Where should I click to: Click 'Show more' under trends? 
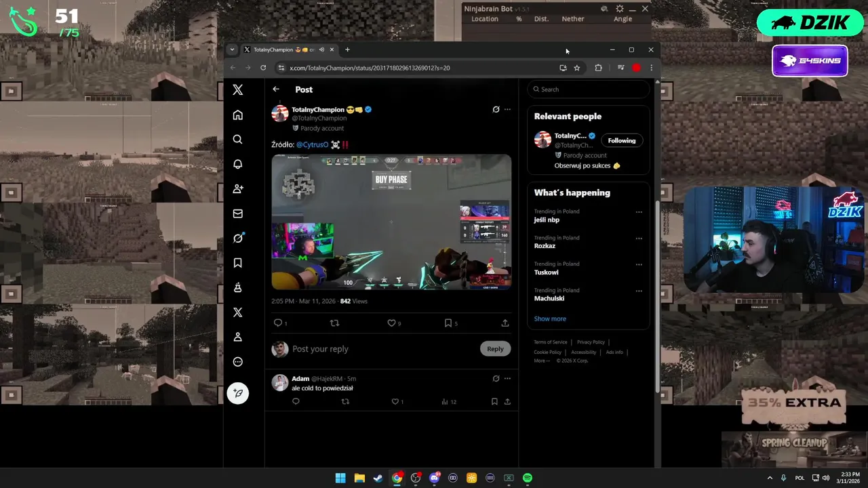[x=550, y=319]
